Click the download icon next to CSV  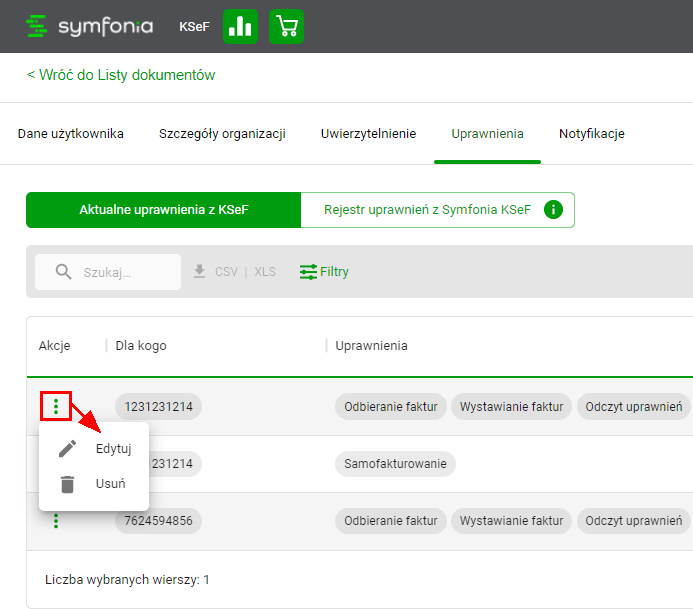pyautogui.click(x=200, y=272)
